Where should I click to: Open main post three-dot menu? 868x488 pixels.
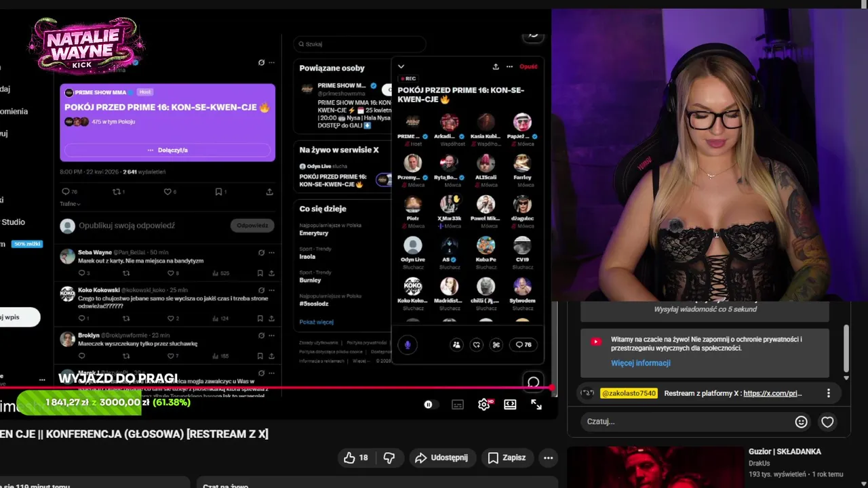tap(271, 62)
